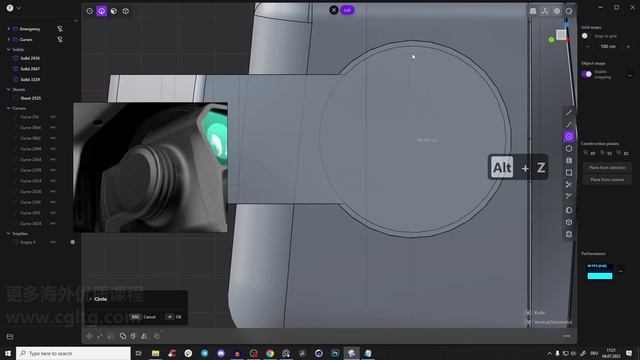The width and height of the screenshot is (640, 360).
Task: Select the Mirror tool in bottom toolbar
Action: [144, 336]
